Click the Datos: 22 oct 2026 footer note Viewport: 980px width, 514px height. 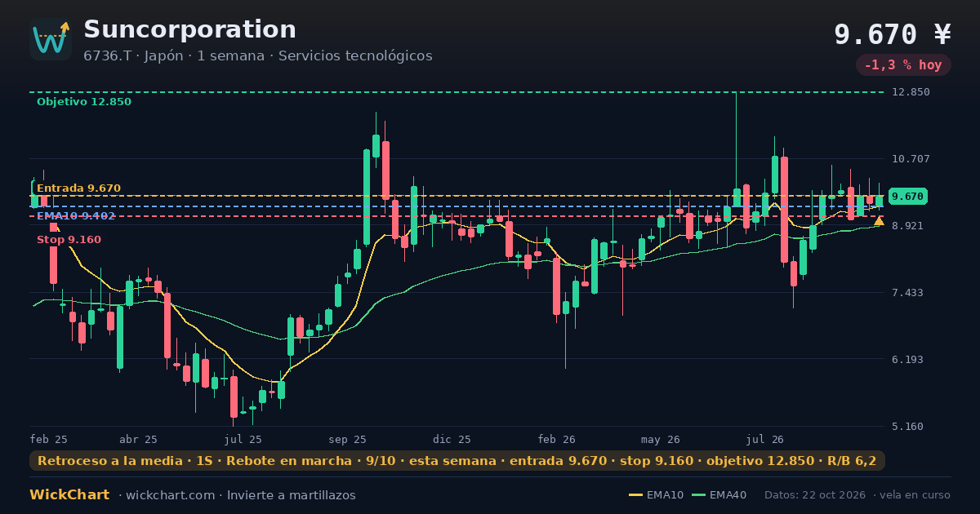coord(815,495)
